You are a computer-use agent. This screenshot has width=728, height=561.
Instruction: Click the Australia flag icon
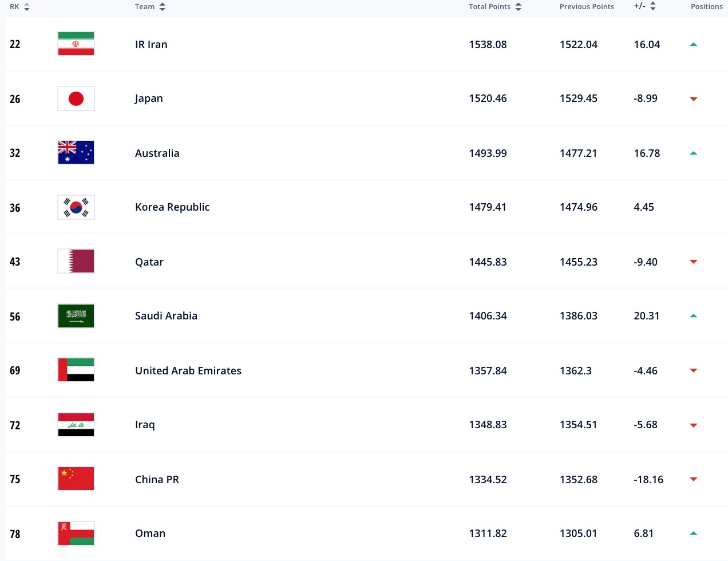(x=76, y=153)
